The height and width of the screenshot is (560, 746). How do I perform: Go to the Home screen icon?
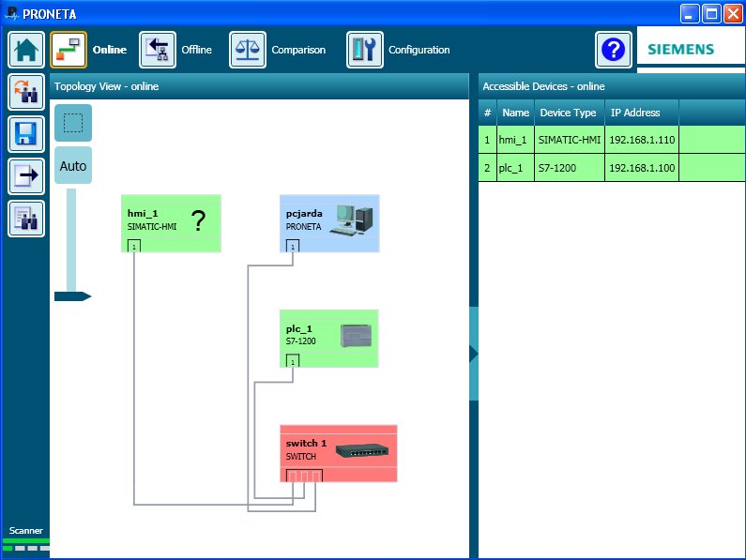(x=26, y=50)
